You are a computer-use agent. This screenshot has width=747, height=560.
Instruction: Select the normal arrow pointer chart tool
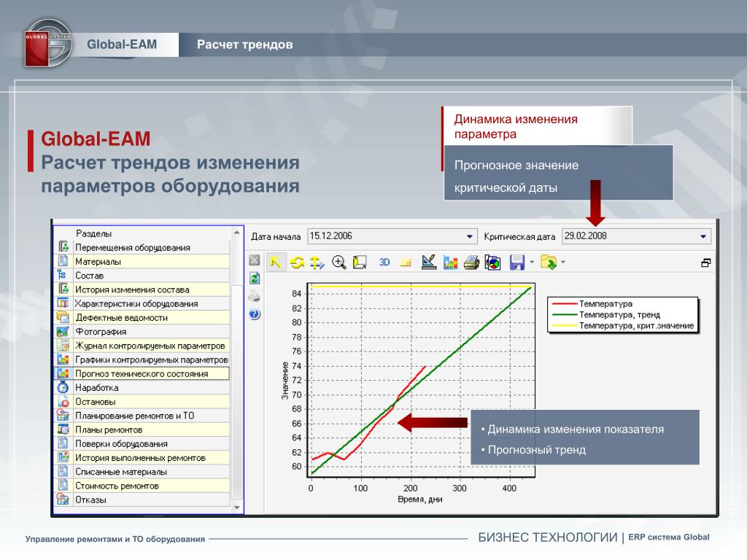[x=275, y=262]
